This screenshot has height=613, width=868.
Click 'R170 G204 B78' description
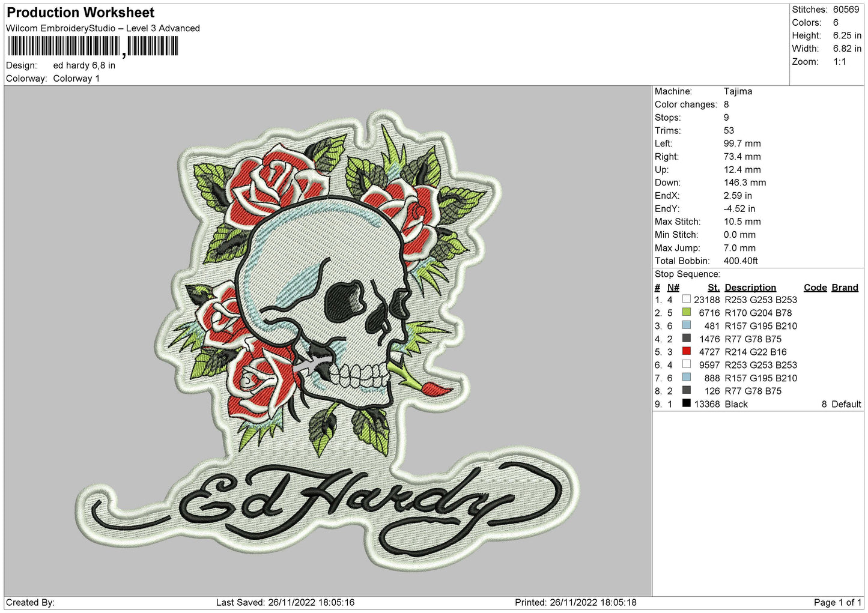(x=758, y=313)
